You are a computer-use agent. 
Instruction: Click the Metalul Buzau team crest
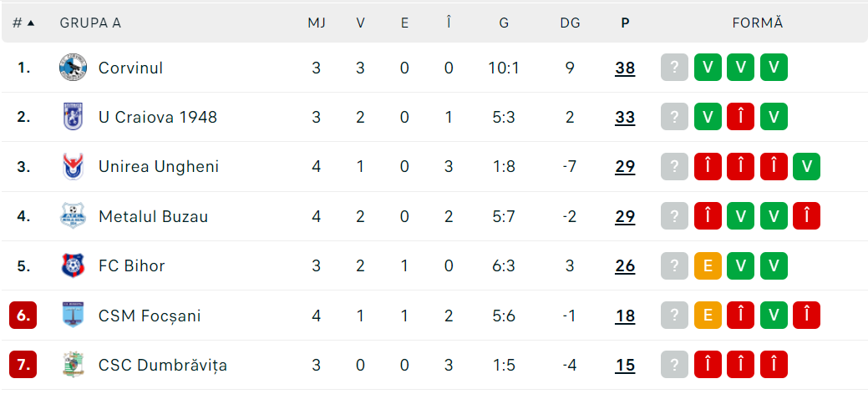(74, 216)
